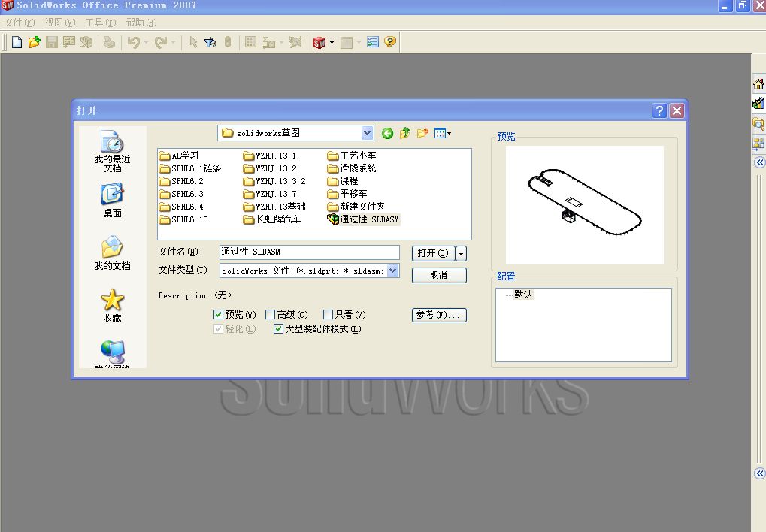
Task: Click the Save toolbar icon
Action: [x=52, y=43]
